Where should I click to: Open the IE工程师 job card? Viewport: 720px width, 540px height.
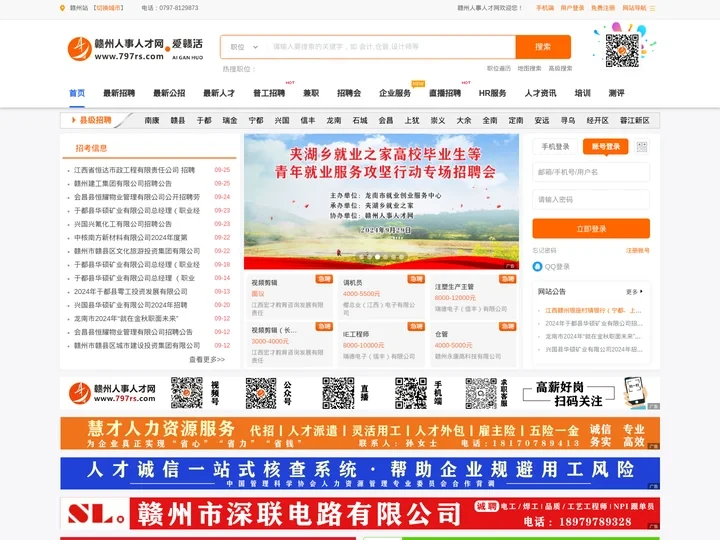coord(382,344)
